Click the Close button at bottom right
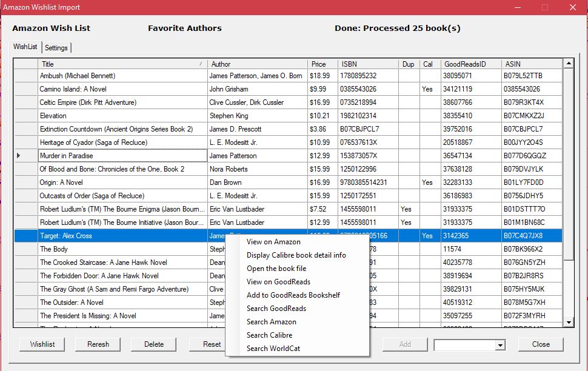Screen dimensions: 588x371 pyautogui.click(x=541, y=344)
